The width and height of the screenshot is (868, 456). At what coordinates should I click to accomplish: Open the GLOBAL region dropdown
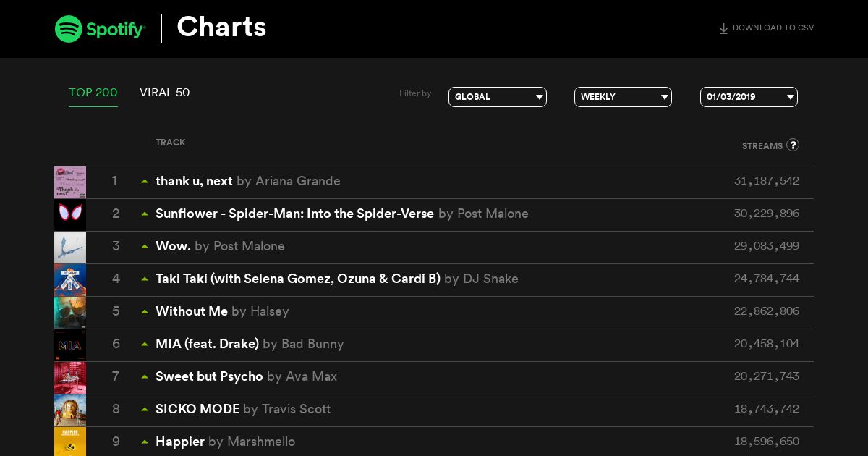click(x=498, y=97)
